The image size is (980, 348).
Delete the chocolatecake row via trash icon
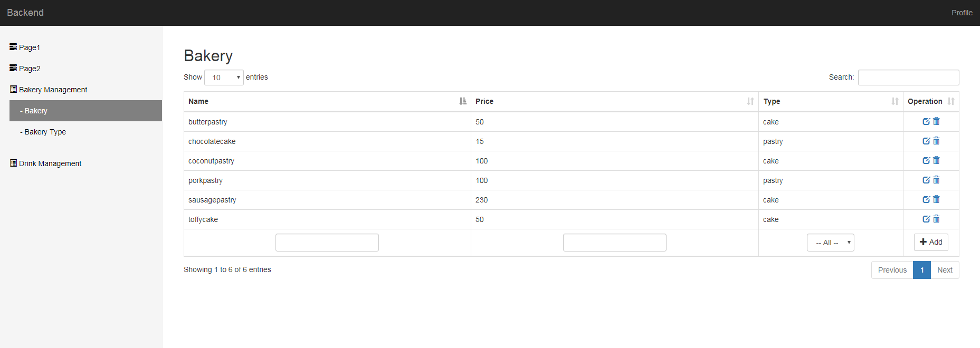[x=936, y=141]
